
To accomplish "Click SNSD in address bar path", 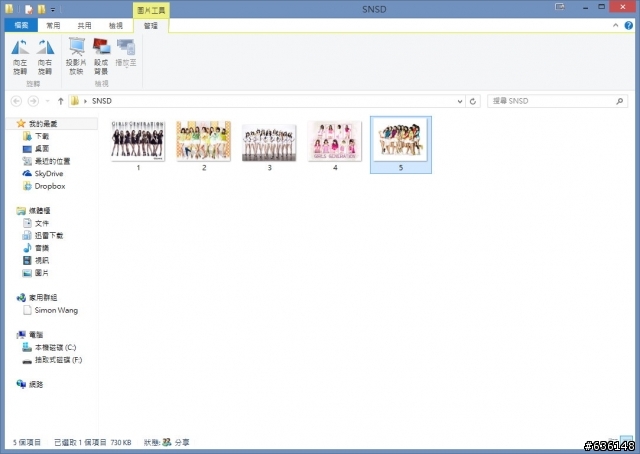I will (x=102, y=101).
